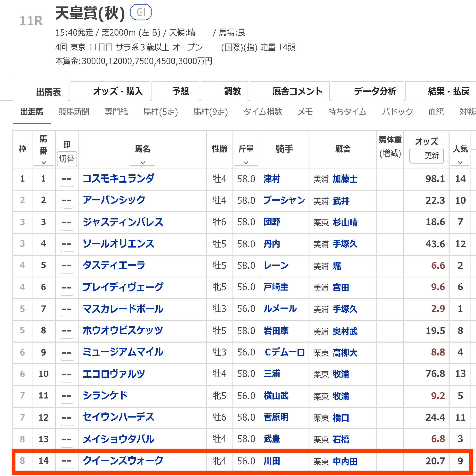Sort by popularity with 人気 arrow
Viewport: 476px width, 476px height.
click(460, 163)
